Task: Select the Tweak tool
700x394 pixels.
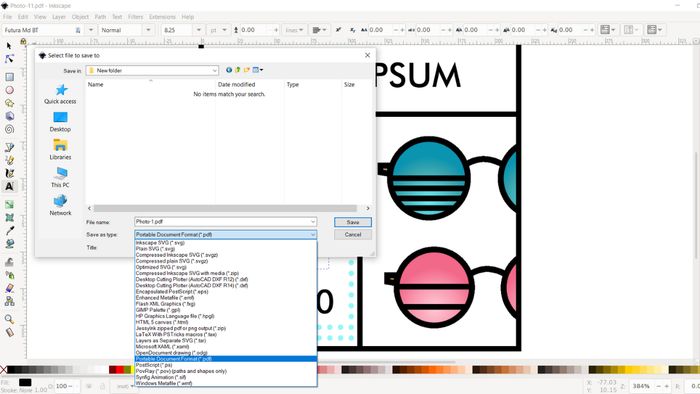Action: point(9,262)
